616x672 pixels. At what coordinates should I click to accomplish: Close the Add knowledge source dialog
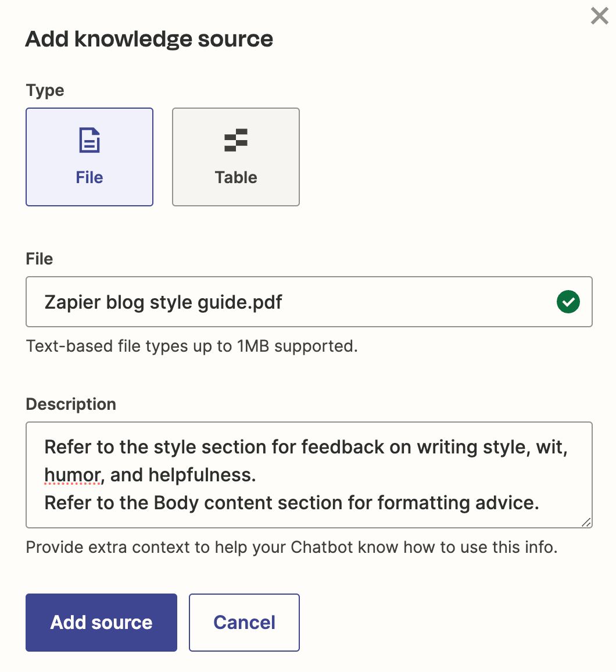click(599, 16)
